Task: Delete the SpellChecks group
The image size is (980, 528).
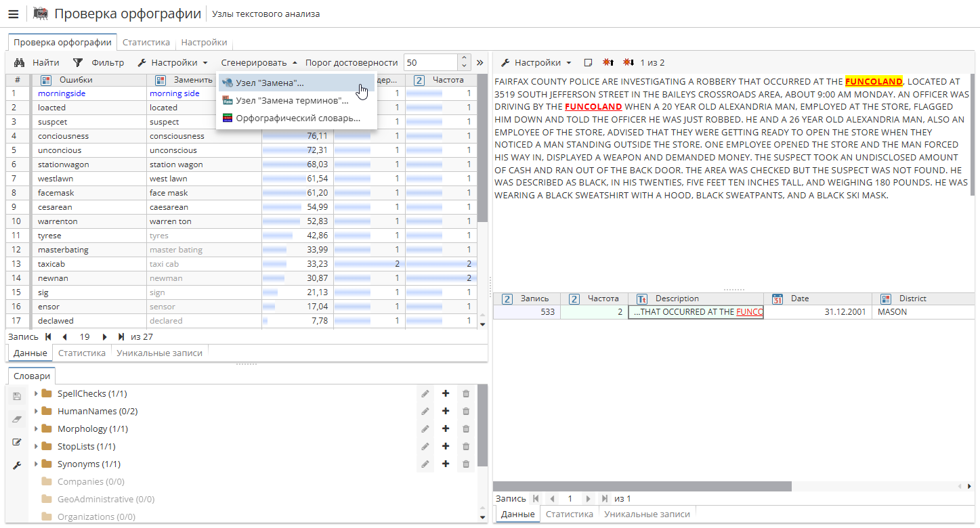Action: pos(466,393)
